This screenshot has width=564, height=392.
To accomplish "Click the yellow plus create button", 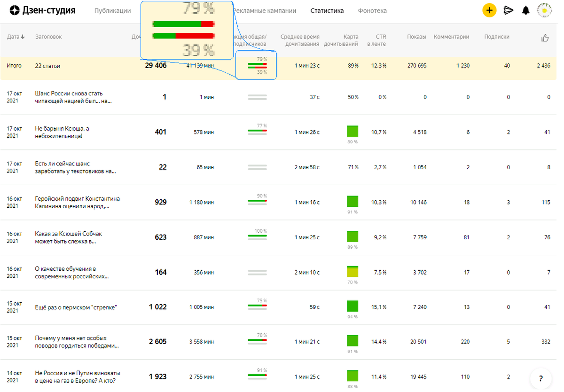I will pos(489,10).
